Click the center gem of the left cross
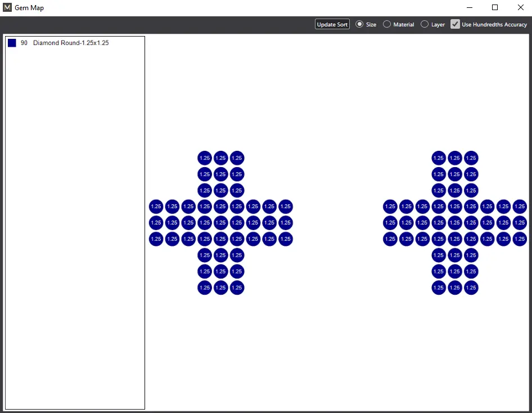This screenshot has width=532, height=413. coord(221,223)
